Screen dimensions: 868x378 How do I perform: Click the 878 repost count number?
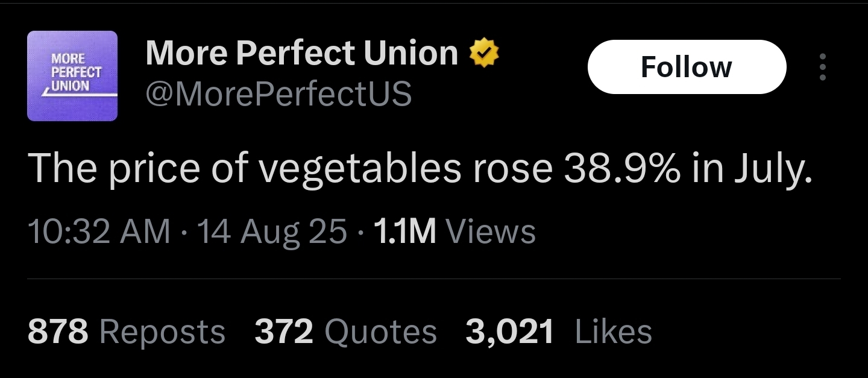pos(58,332)
